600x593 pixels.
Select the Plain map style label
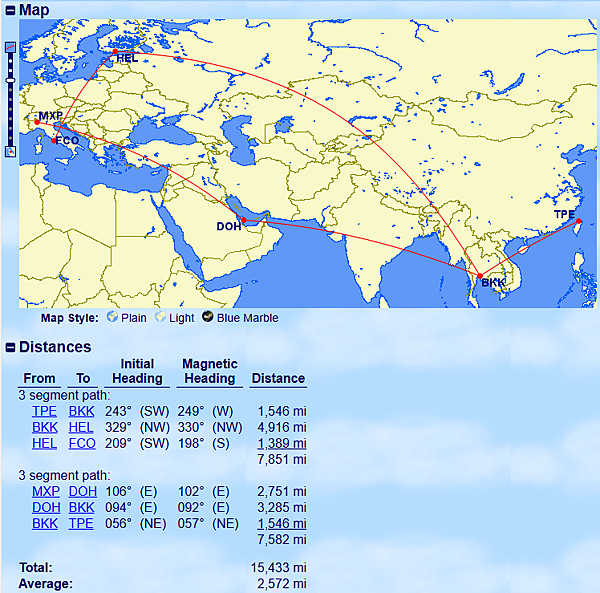[x=134, y=318]
